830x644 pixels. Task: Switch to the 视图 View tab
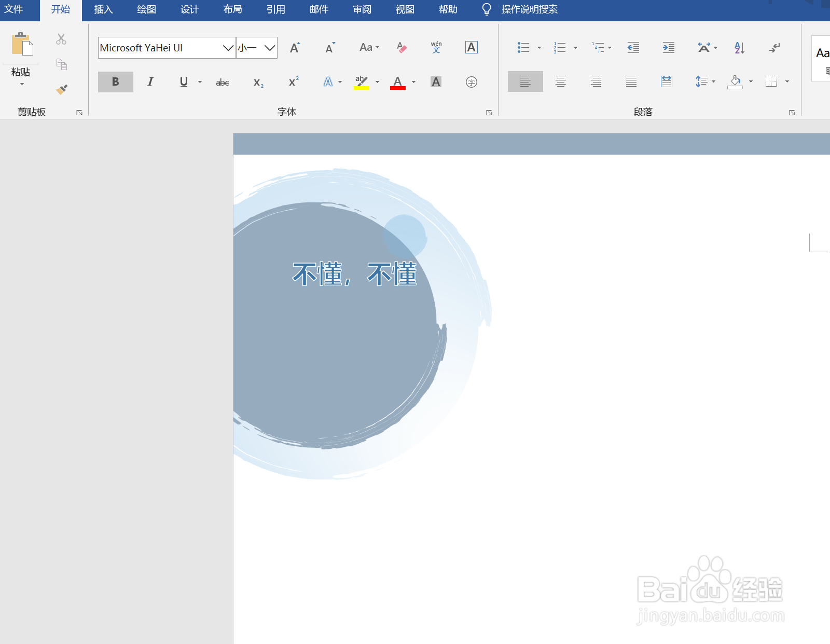pos(405,9)
